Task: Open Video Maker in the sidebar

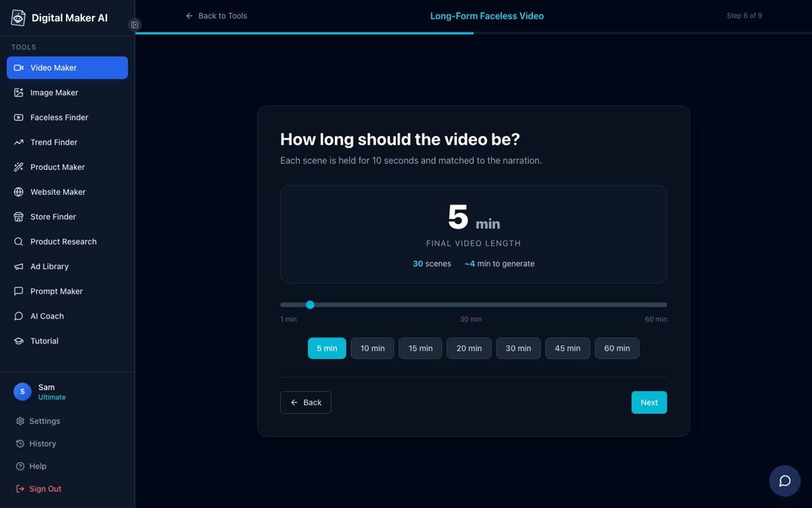Action: click(x=67, y=68)
